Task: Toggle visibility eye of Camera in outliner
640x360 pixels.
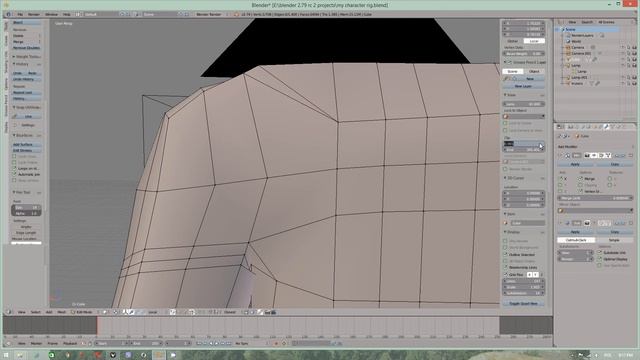Action: [623, 47]
